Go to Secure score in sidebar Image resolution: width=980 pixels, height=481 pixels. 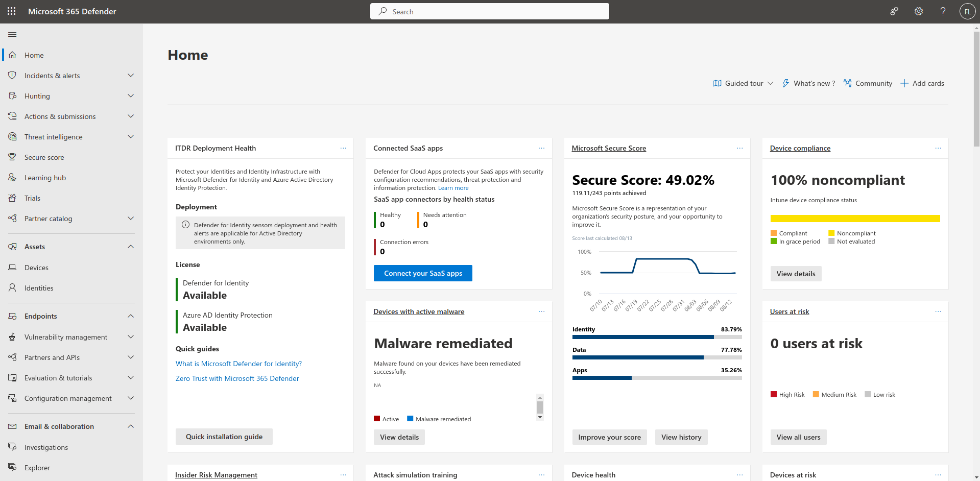44,157
